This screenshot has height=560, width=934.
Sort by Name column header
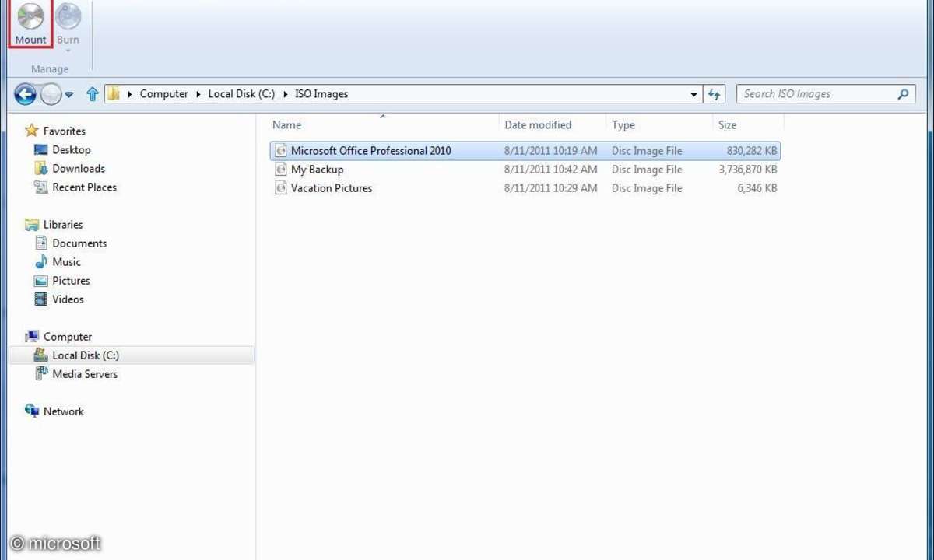[287, 124]
